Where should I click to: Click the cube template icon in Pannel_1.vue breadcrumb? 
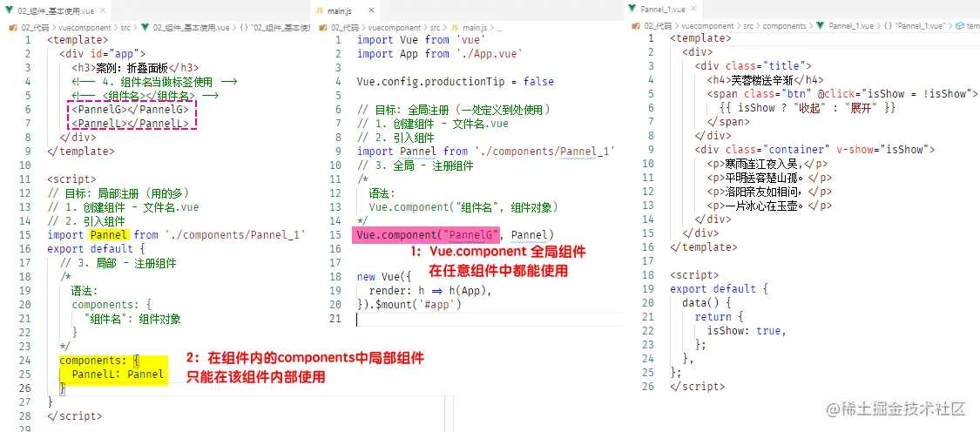(961, 26)
